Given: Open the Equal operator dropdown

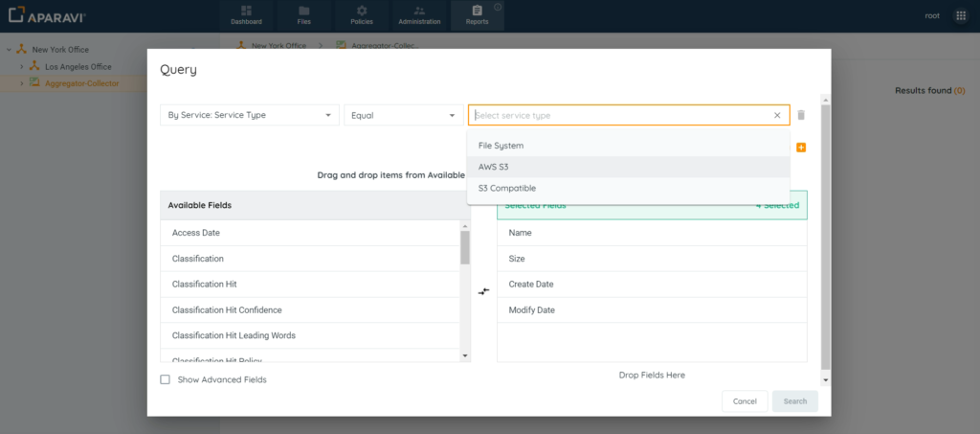Looking at the screenshot, I should (x=403, y=115).
